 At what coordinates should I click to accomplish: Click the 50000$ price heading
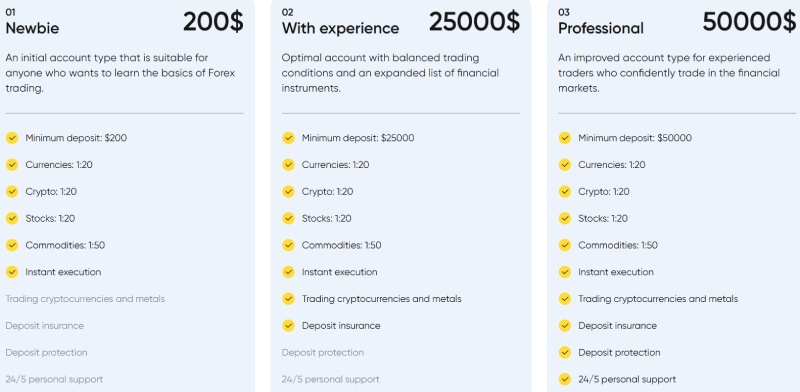pos(749,22)
